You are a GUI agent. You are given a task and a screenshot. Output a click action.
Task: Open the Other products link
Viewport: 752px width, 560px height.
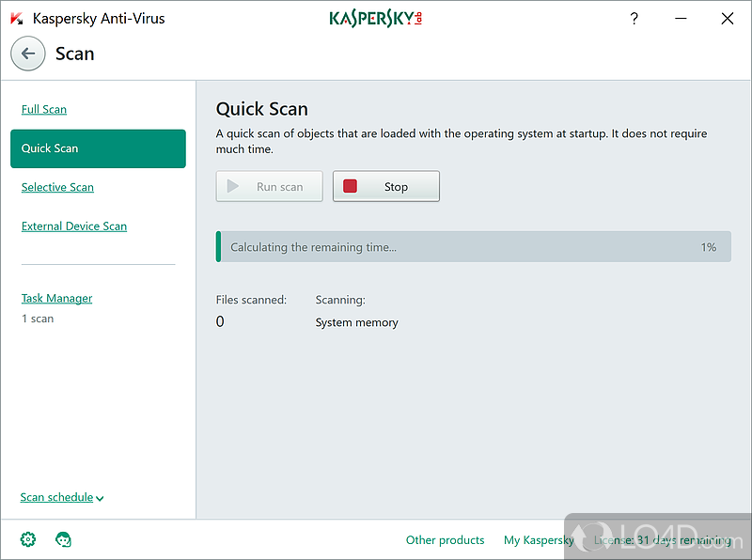point(445,540)
